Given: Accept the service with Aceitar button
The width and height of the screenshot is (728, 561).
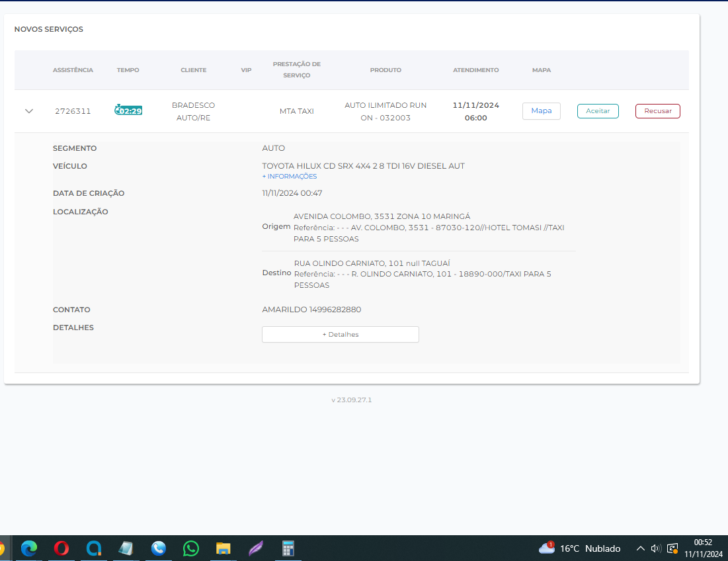Looking at the screenshot, I should point(598,111).
